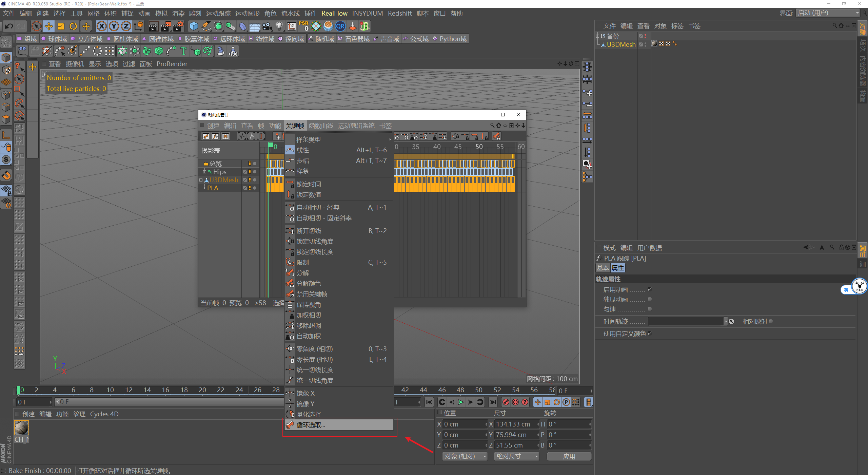Click the record active objects button
Image resolution: width=868 pixels, height=475 pixels.
pyautogui.click(x=506, y=402)
